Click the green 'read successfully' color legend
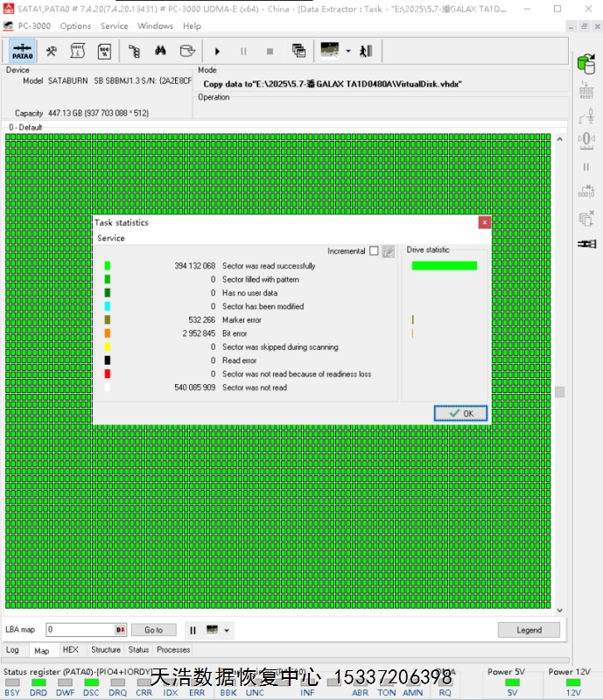The height and width of the screenshot is (700, 603). tap(108, 266)
